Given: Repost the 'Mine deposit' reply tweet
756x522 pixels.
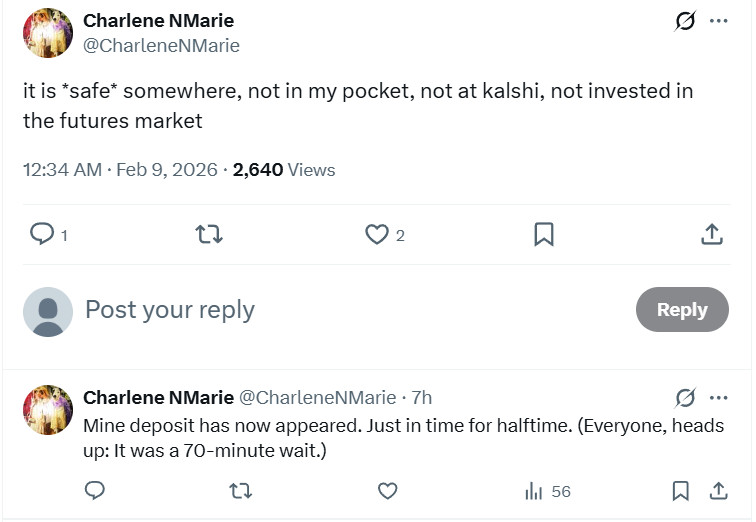Looking at the screenshot, I should pos(241,491).
